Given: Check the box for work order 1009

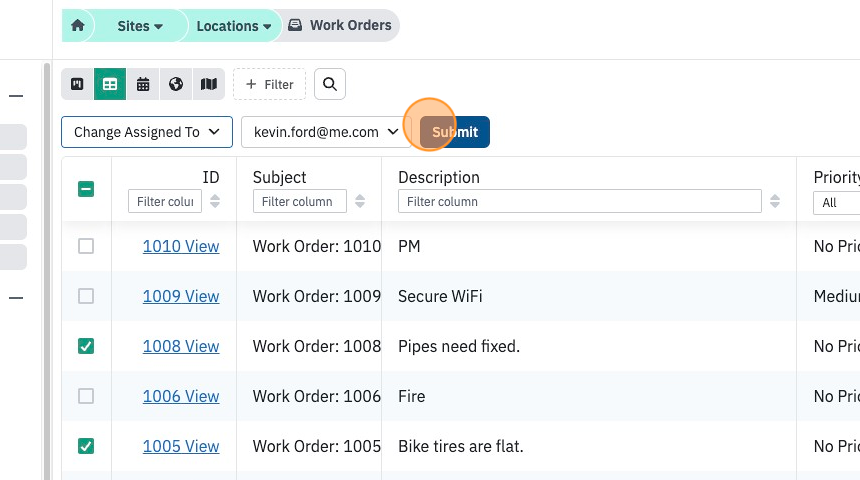Looking at the screenshot, I should [x=86, y=296].
